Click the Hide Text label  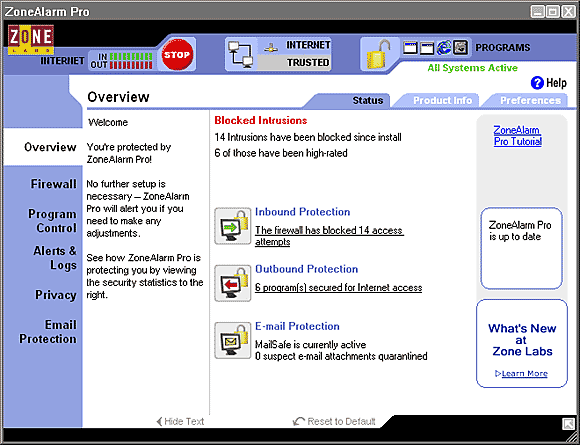point(184,421)
